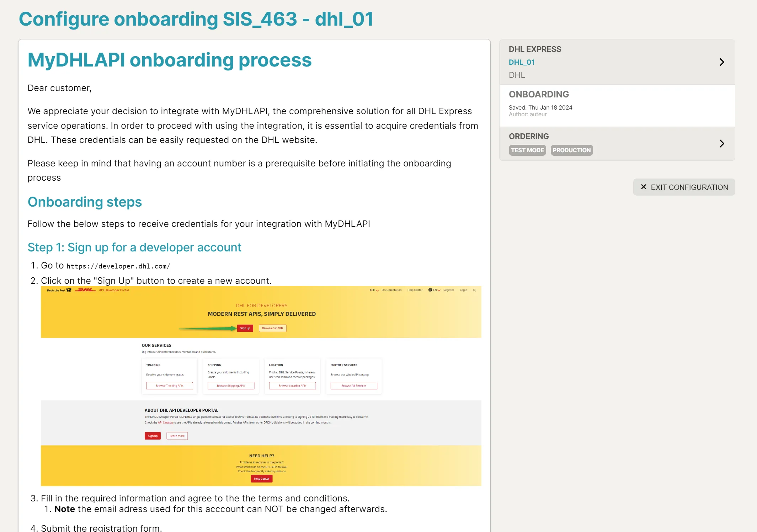This screenshot has width=757, height=532.
Task: Open the DHL_01 link in sidebar
Action: [521, 62]
